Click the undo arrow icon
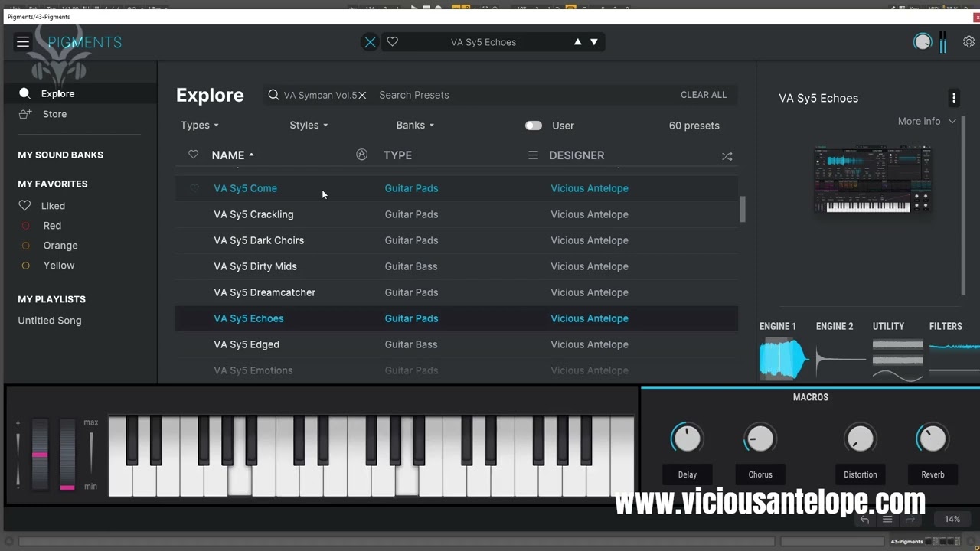The height and width of the screenshot is (551, 980). pyautogui.click(x=864, y=520)
